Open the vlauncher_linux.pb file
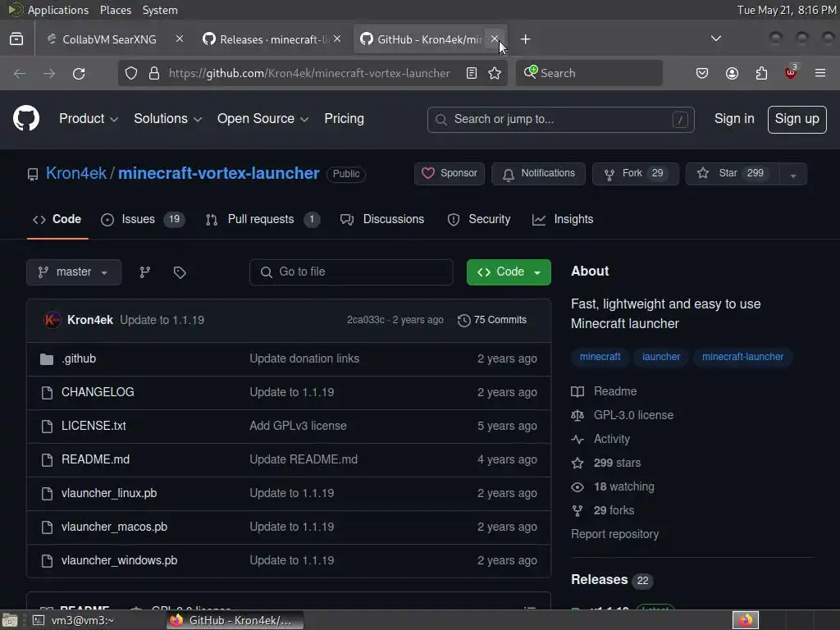The width and height of the screenshot is (840, 630). tap(109, 493)
